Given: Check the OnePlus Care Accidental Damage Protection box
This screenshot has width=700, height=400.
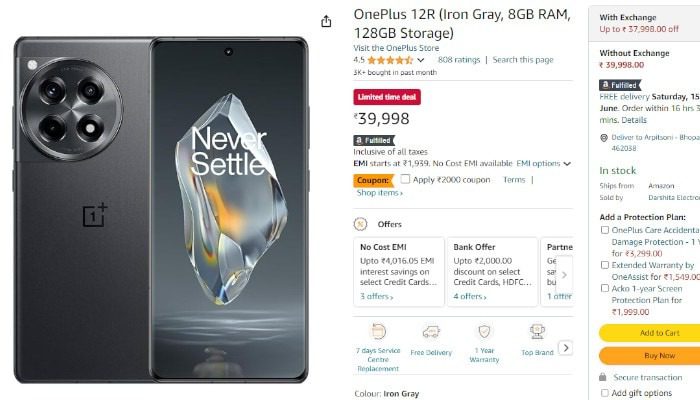Looking at the screenshot, I should [604, 230].
